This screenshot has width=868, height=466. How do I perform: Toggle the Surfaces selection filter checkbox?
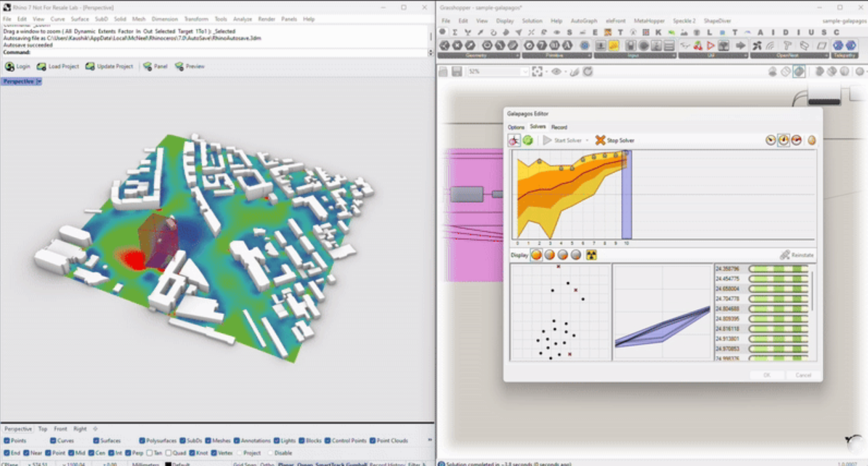(x=97, y=441)
